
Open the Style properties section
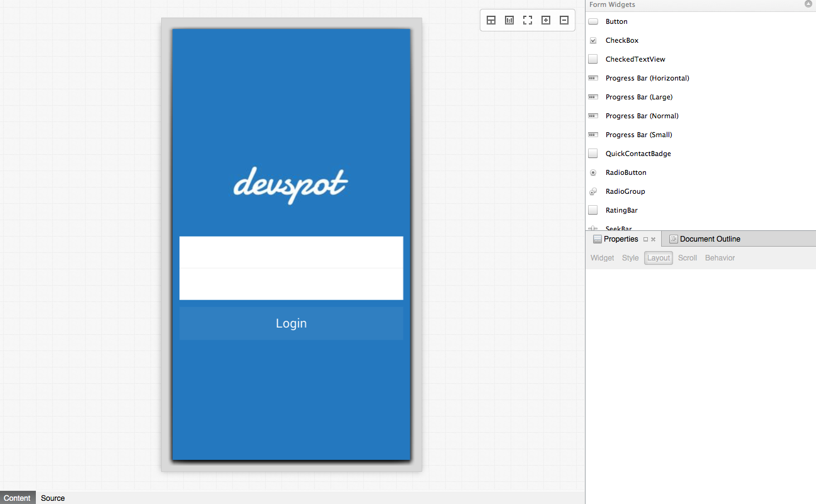(630, 258)
